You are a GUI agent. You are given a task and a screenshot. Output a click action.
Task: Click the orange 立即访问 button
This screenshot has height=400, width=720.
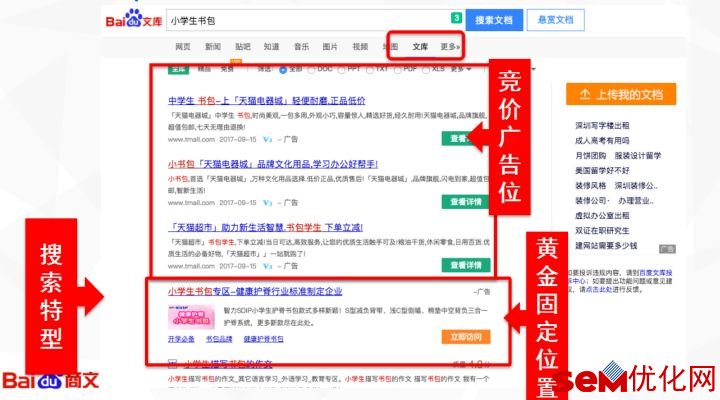point(466,337)
